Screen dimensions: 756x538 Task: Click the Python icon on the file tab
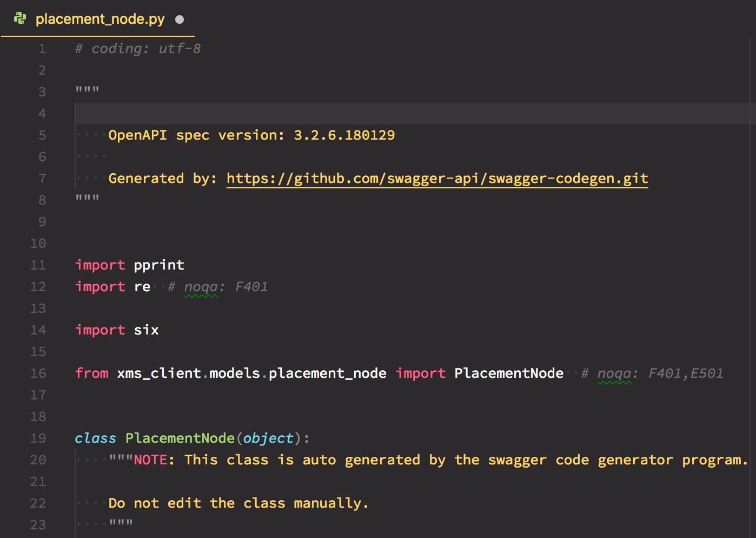click(20, 18)
